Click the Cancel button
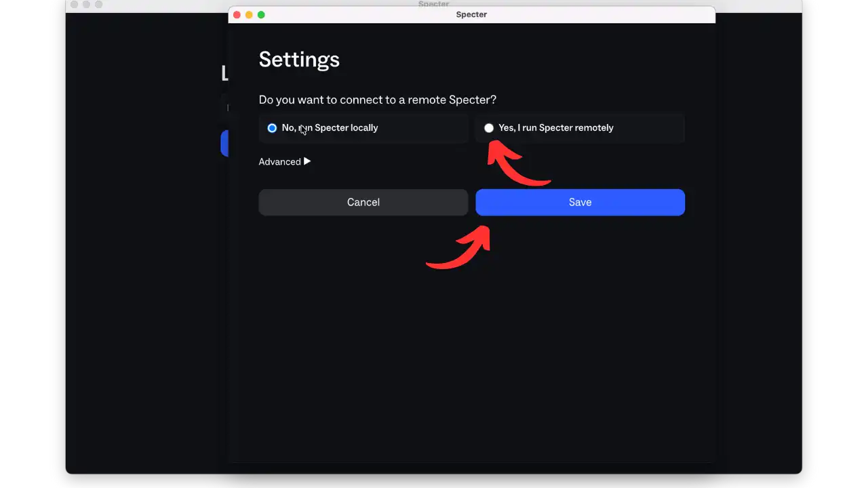868x488 pixels. pos(363,202)
